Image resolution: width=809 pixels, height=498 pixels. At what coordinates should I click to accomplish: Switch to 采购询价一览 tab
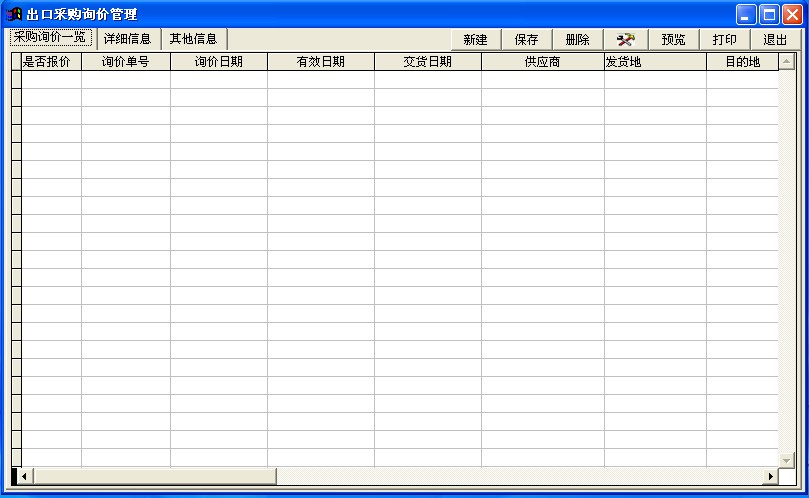pos(51,38)
